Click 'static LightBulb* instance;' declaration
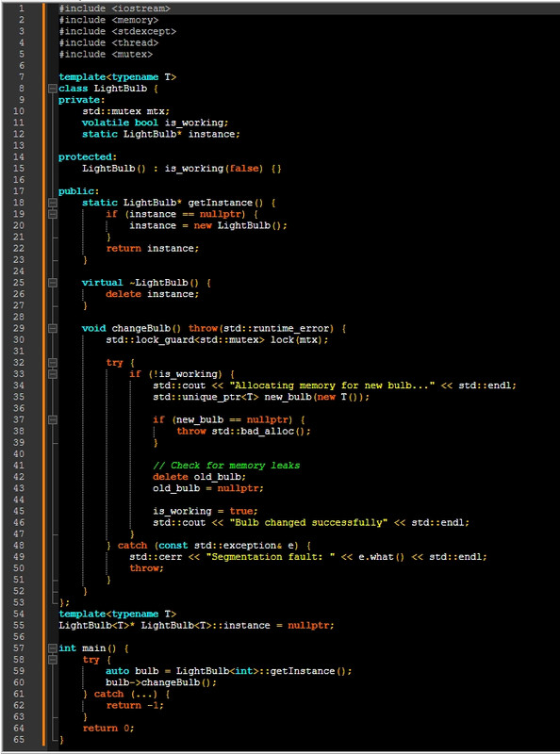The image size is (560, 754). [x=161, y=134]
